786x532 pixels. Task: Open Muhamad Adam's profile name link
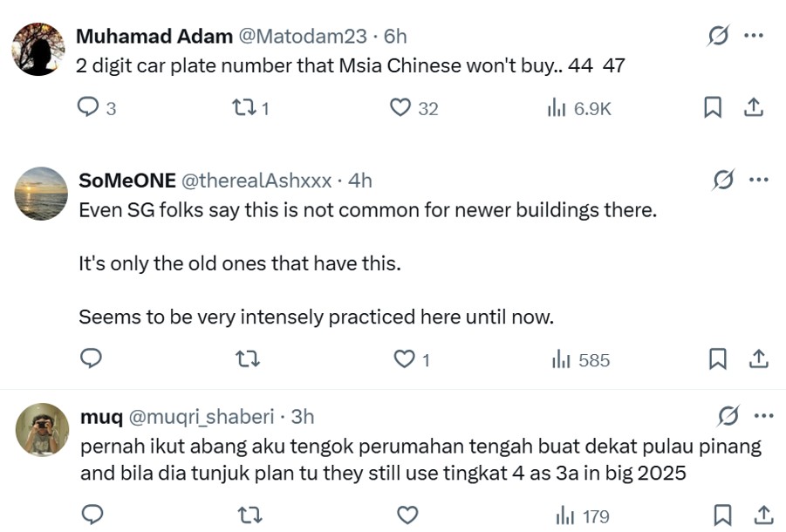[x=154, y=36]
